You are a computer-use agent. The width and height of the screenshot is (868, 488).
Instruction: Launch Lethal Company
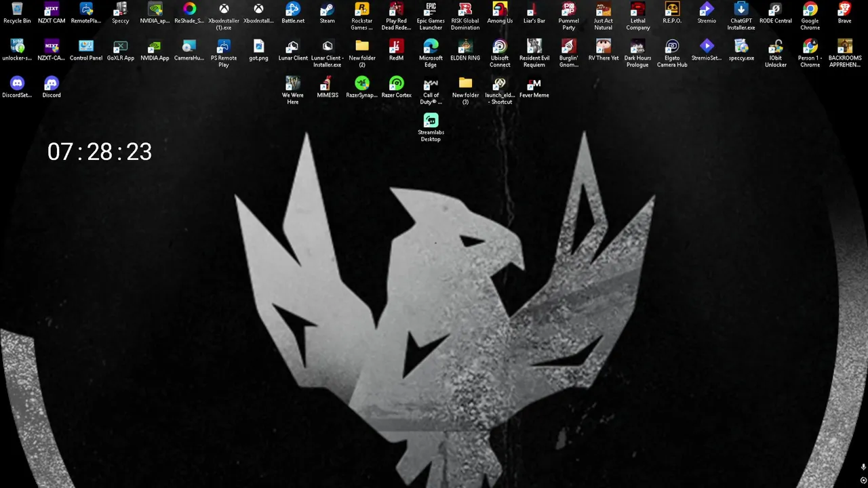(638, 16)
